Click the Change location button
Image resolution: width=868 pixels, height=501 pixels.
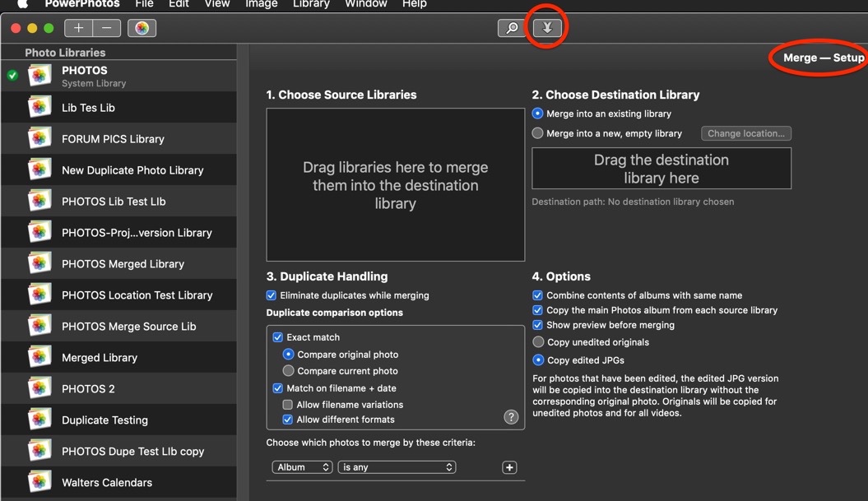click(x=746, y=133)
